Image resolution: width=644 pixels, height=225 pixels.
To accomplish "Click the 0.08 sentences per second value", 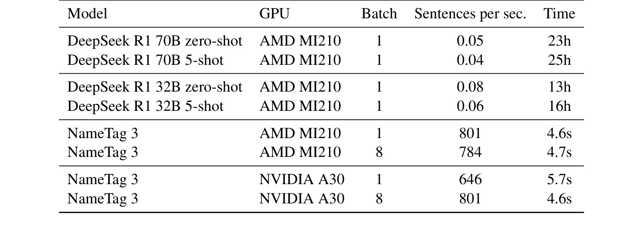I will [470, 87].
